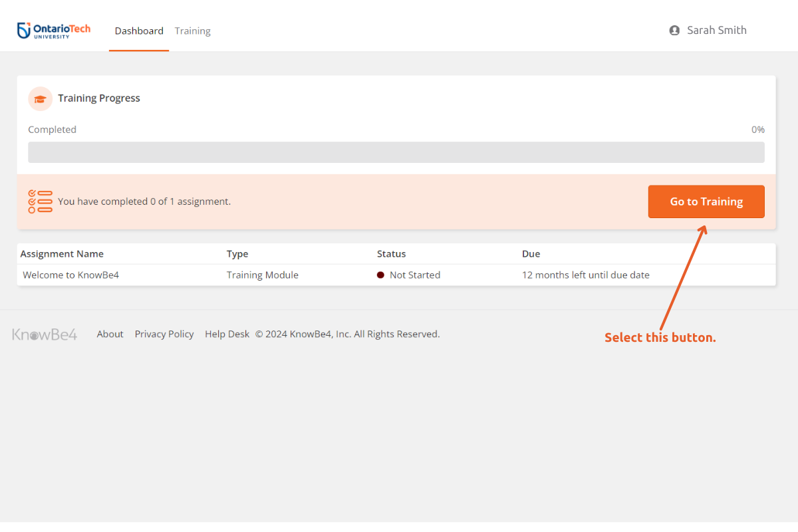Open the Sarah Smith account menu

(716, 31)
